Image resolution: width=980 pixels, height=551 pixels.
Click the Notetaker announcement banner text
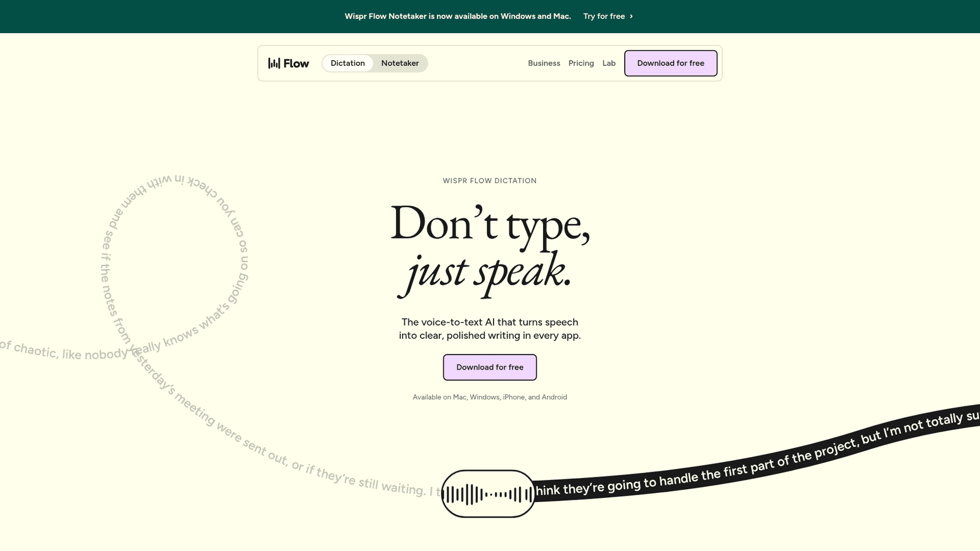tap(458, 16)
